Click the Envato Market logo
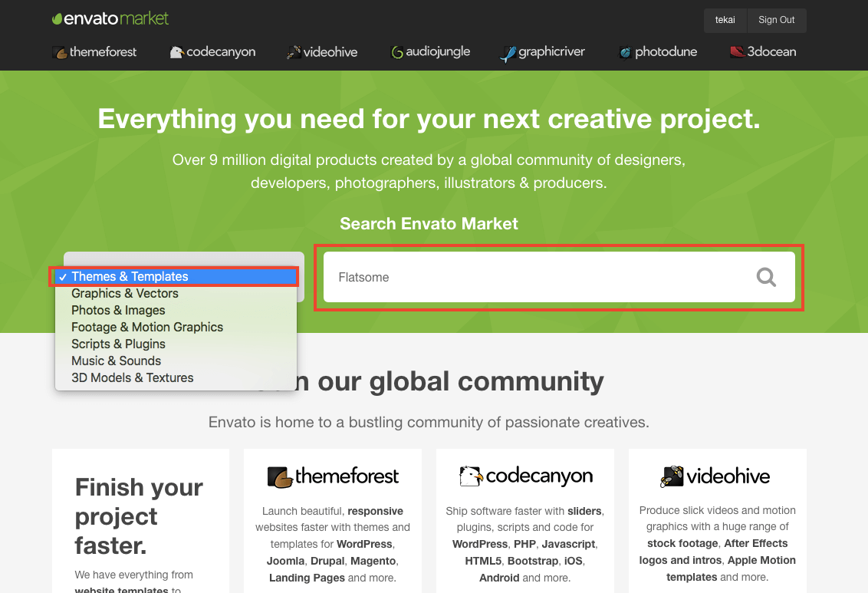This screenshot has height=593, width=868. pyautogui.click(x=110, y=18)
